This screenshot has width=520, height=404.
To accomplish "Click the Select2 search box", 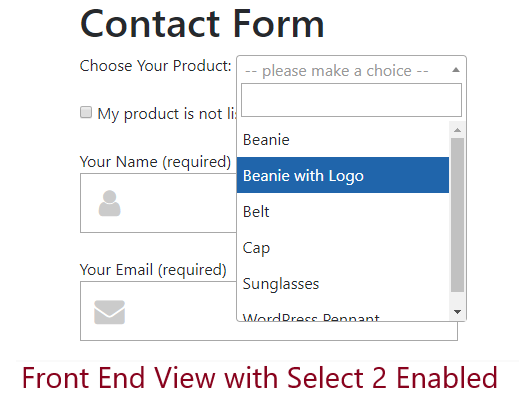I will pyautogui.click(x=351, y=100).
